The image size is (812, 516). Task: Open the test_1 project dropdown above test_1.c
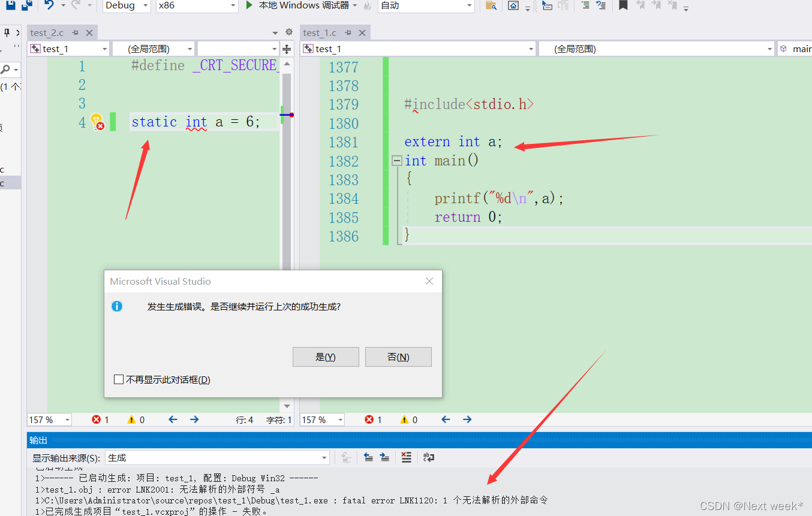point(419,49)
